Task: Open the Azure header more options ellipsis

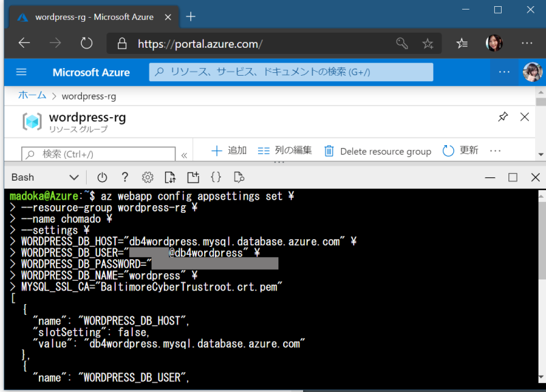Action: [x=504, y=72]
